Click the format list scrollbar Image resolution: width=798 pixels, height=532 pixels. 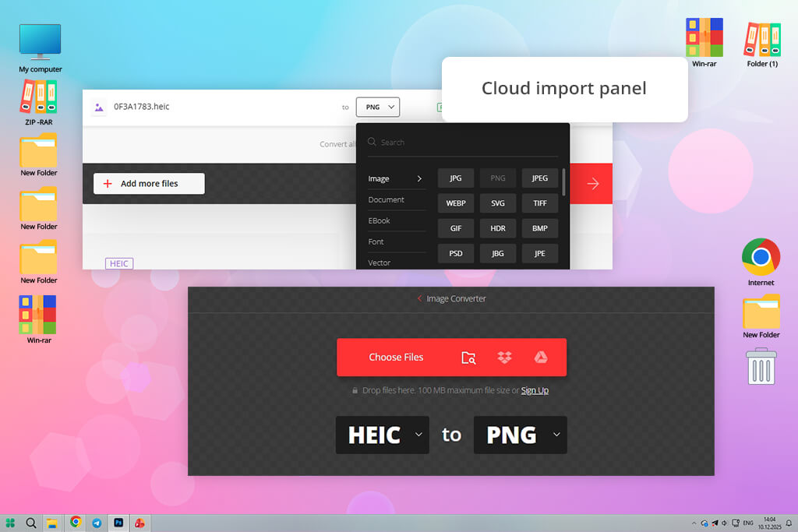[564, 182]
